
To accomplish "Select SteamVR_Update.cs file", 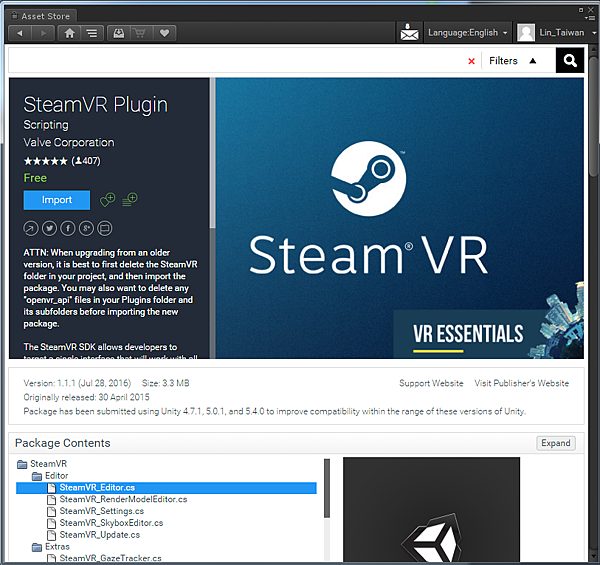I will (100, 535).
